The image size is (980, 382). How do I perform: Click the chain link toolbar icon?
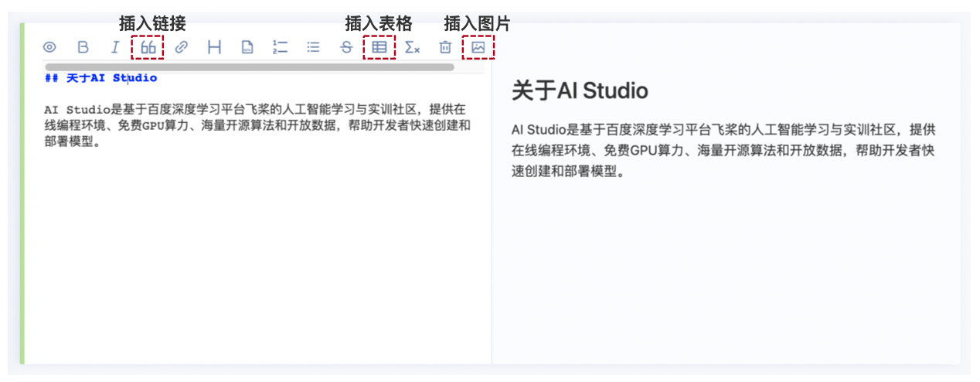181,47
